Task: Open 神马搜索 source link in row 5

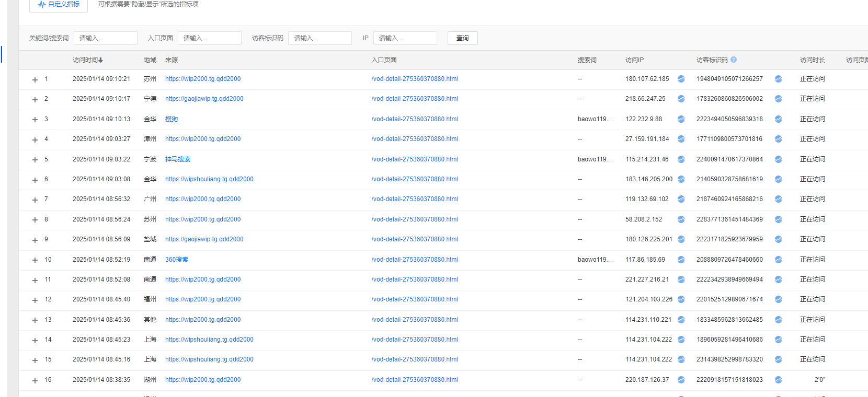Action: [178, 159]
